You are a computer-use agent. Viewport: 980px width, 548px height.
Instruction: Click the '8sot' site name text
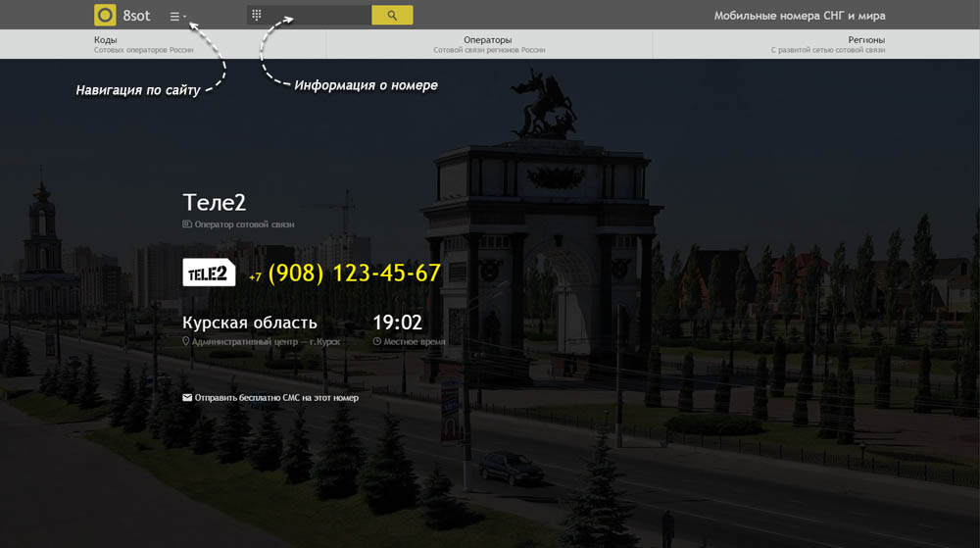[136, 16]
